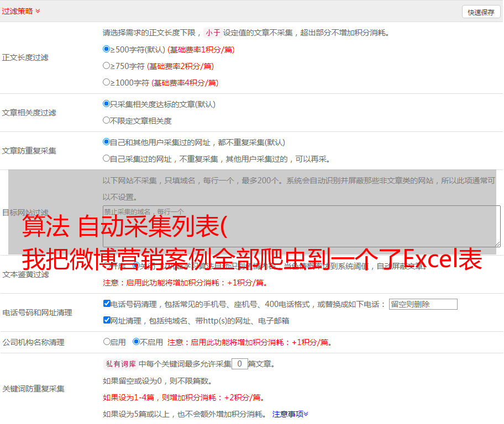
Task: Select the ≥750字符 radio option
Action: point(106,66)
